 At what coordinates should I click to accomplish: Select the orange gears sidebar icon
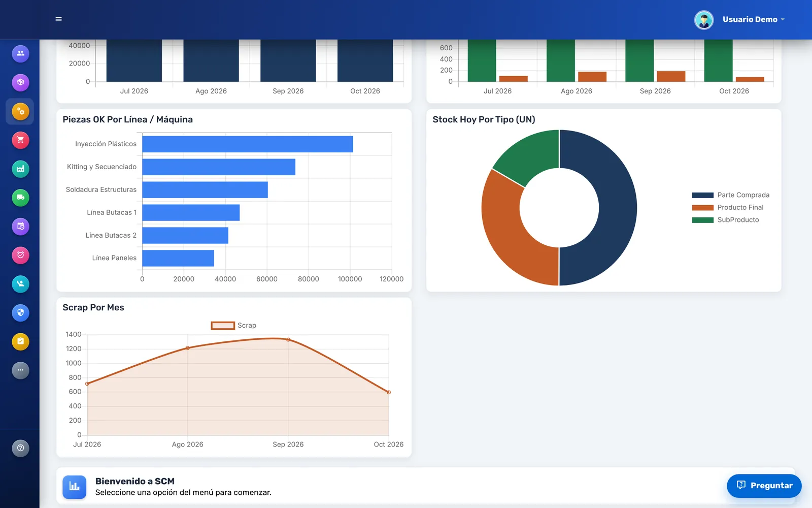click(x=20, y=111)
